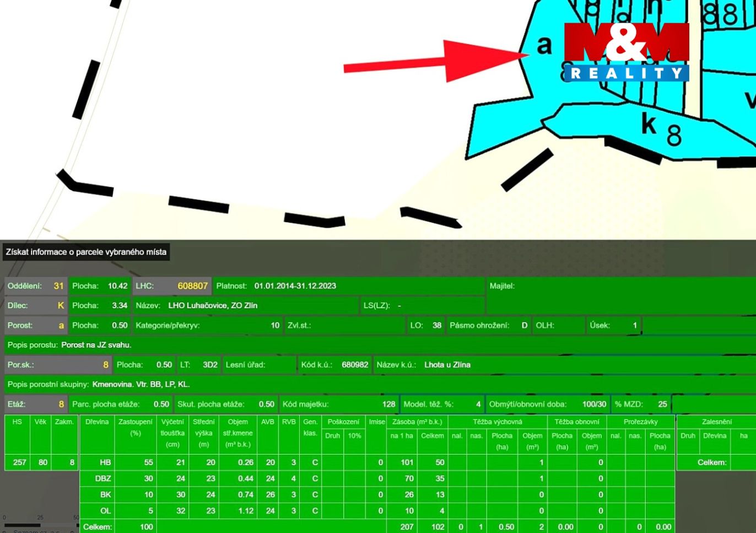Screen dimensions: 756x533
Task: Select tree species row 'OL'
Action: tap(377, 510)
